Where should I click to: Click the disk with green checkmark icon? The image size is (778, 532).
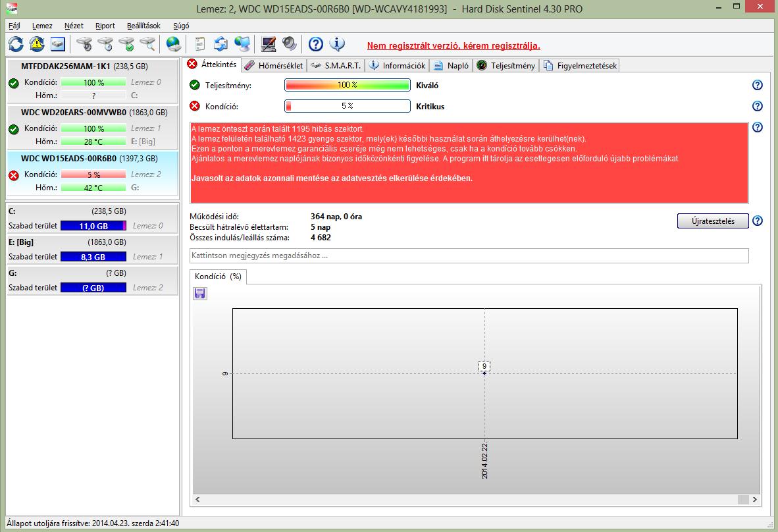click(126, 44)
